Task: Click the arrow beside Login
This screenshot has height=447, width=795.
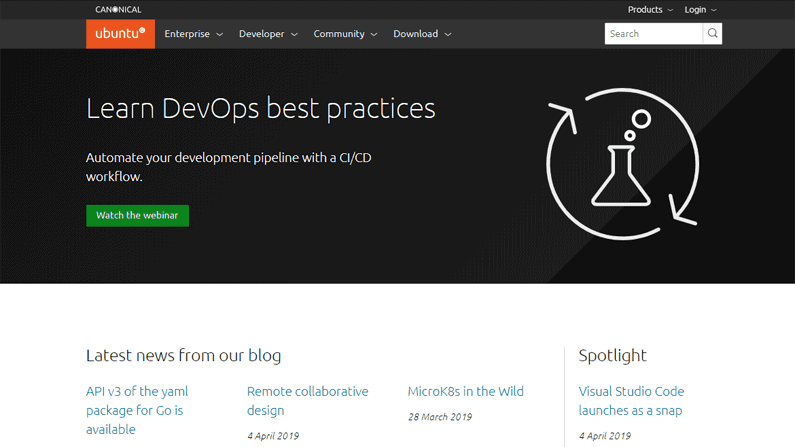Action: 713,10
